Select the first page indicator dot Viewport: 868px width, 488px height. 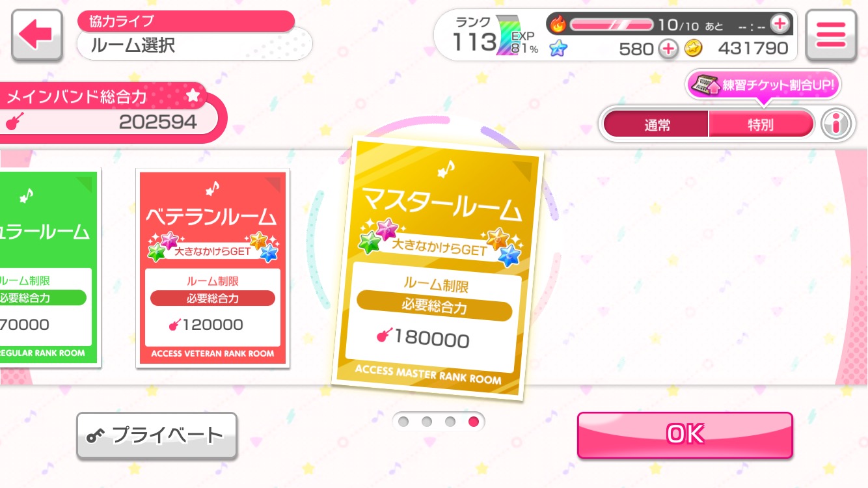(403, 422)
